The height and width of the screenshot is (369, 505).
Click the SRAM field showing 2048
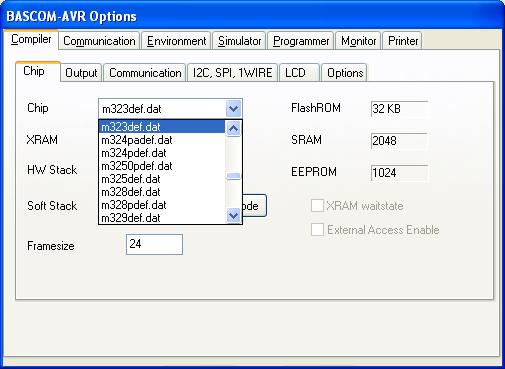pos(399,141)
